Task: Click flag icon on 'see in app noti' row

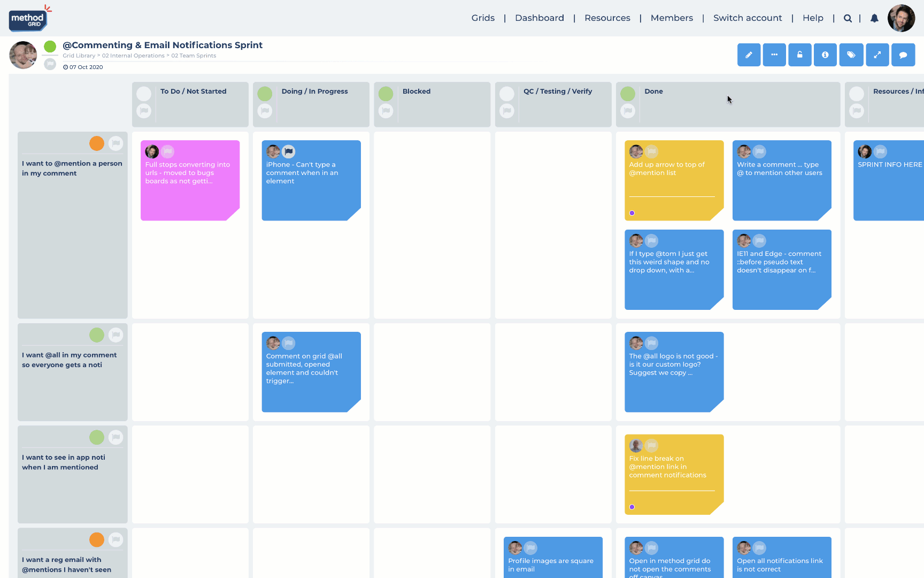Action: 115,437
